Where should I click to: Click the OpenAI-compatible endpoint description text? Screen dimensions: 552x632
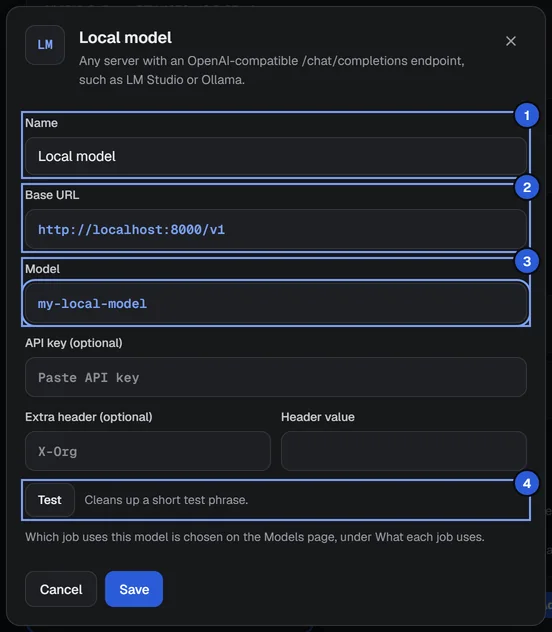tap(272, 70)
